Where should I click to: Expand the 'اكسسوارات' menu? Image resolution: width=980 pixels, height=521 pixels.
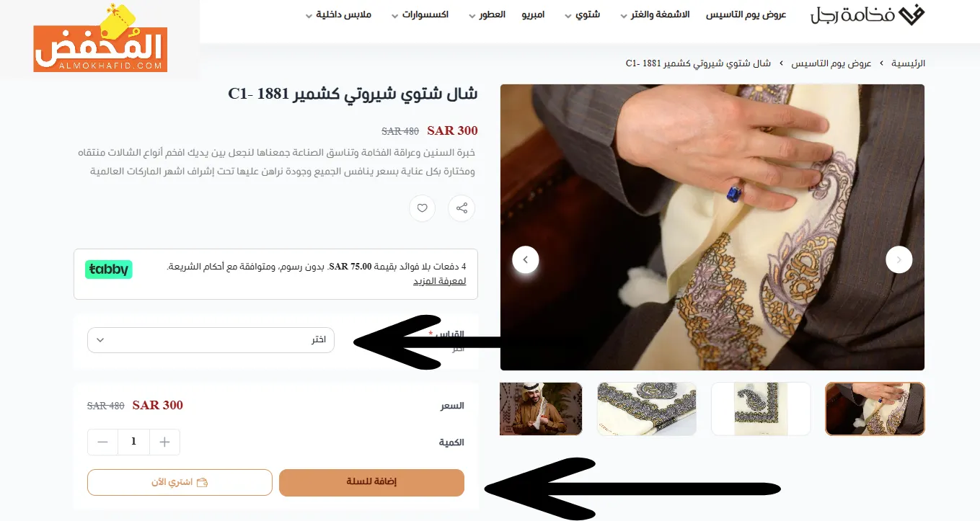[x=420, y=15]
